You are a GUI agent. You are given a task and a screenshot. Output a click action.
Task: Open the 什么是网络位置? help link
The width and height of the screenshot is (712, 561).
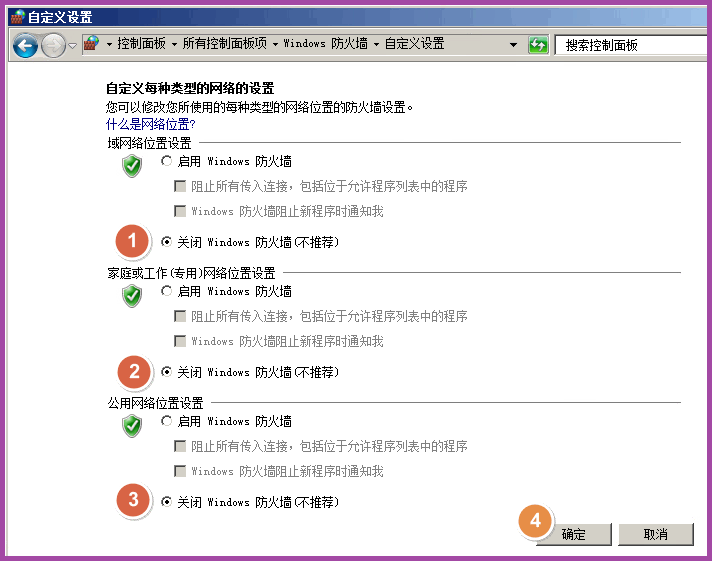(150, 124)
